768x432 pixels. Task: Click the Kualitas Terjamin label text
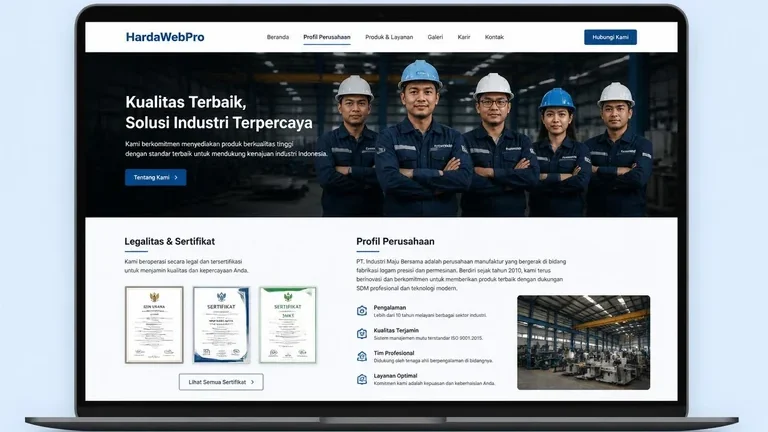point(396,330)
